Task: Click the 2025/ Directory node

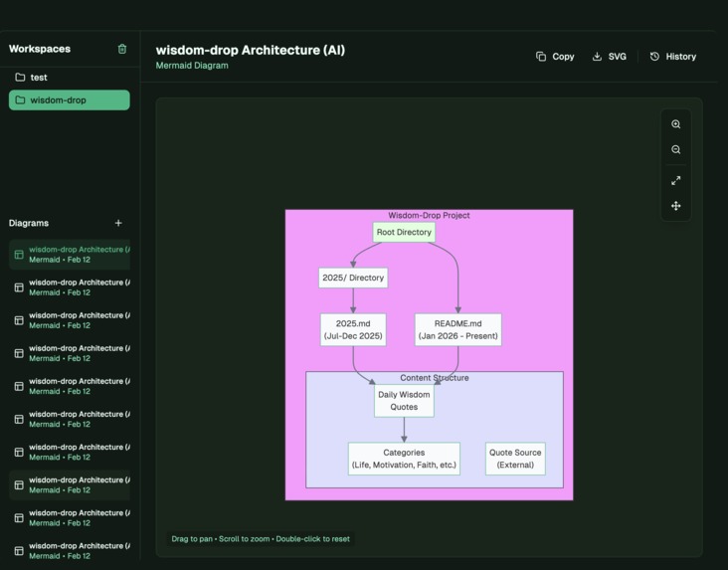Action: pos(353,278)
